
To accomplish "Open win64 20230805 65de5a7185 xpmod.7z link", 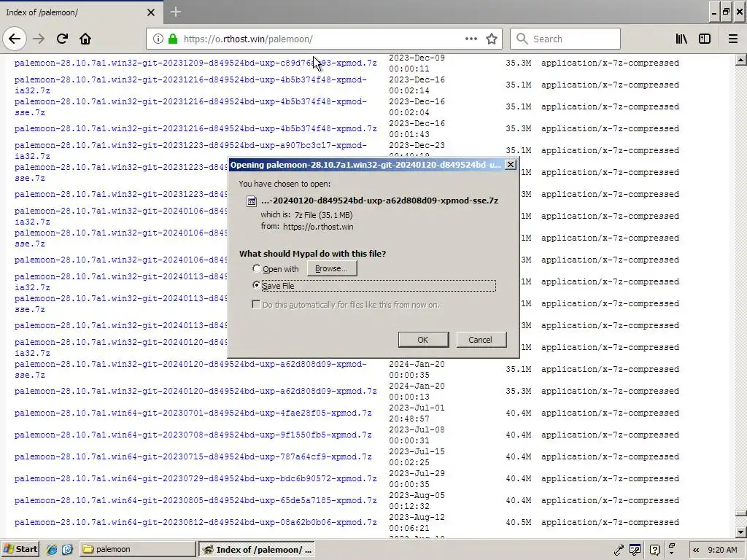I will (x=196, y=500).
